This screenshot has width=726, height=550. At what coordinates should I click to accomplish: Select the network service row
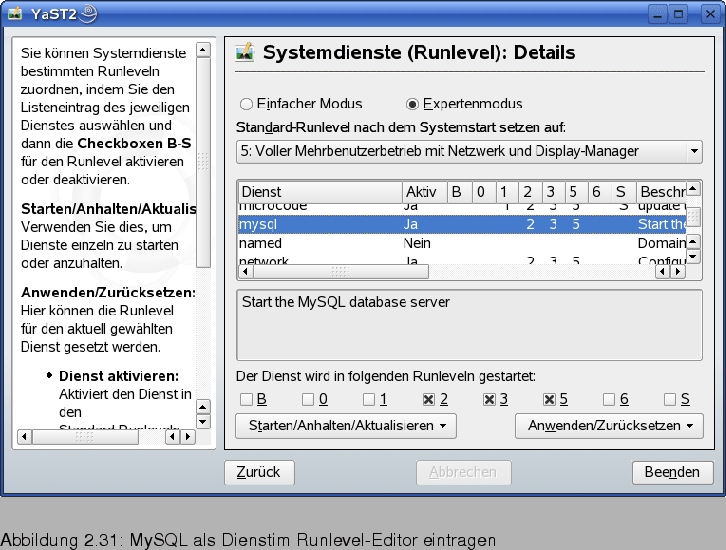[462, 260]
